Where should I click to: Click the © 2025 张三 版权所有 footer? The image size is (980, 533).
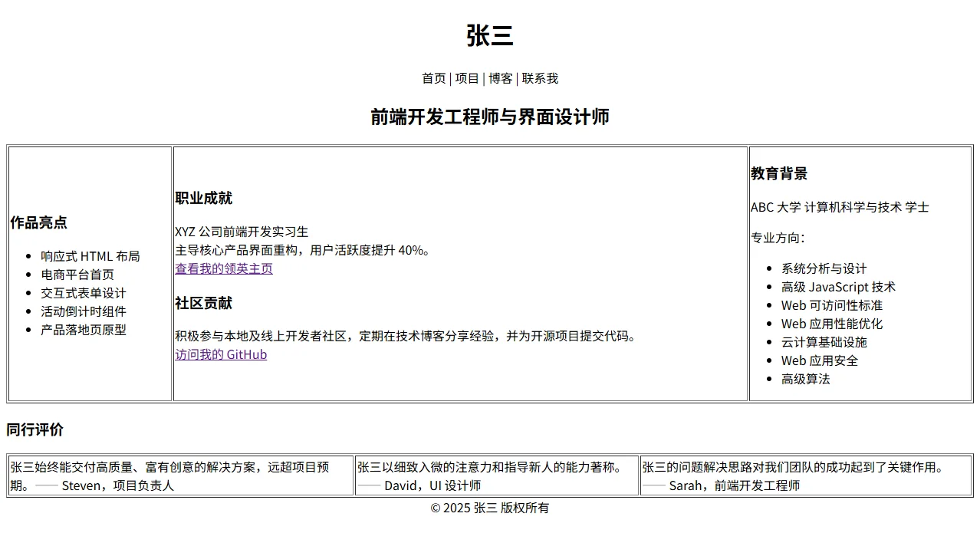coord(489,508)
